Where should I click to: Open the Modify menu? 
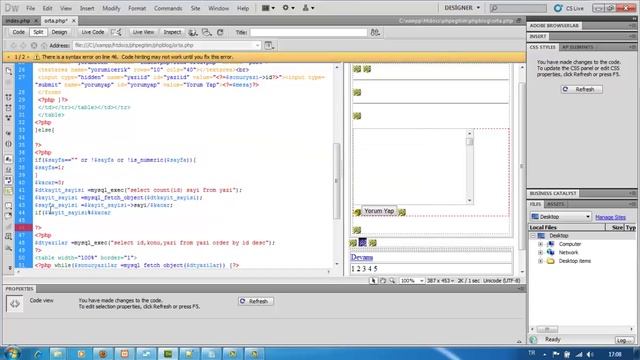111,8
